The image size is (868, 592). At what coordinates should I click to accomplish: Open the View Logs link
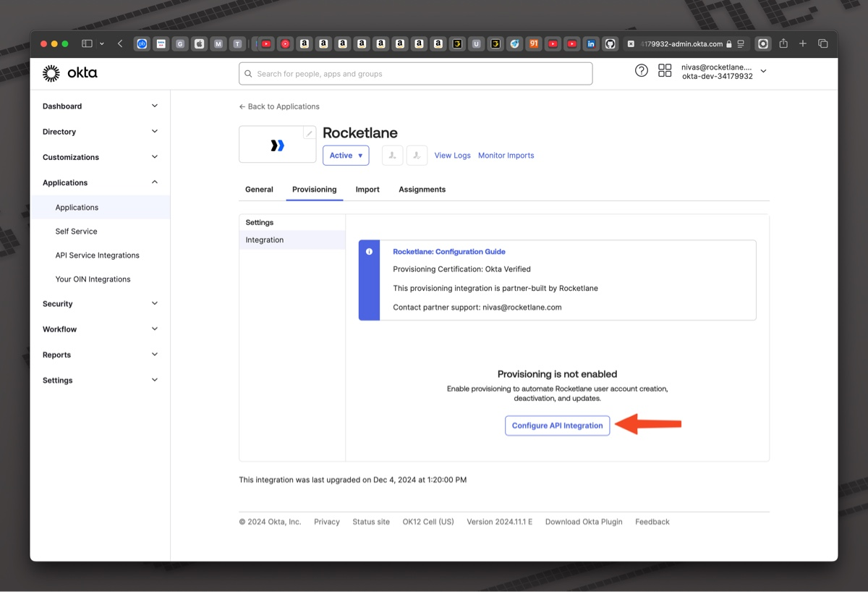tap(452, 156)
